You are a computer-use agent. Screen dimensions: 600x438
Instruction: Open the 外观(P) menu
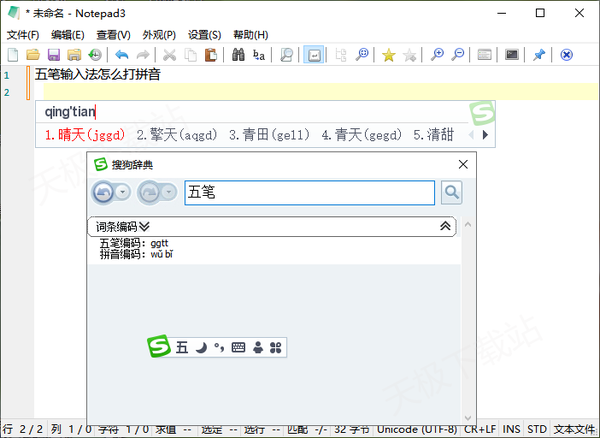tap(159, 35)
